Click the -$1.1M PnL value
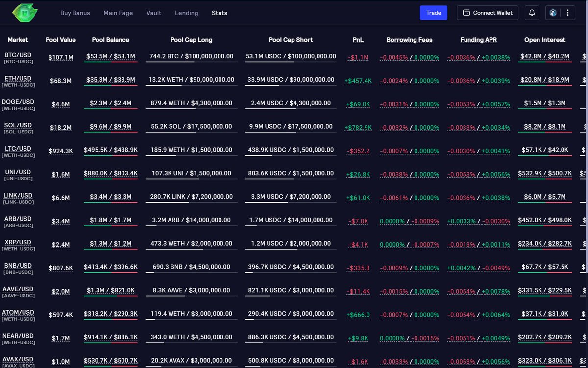588x368 pixels. (358, 58)
